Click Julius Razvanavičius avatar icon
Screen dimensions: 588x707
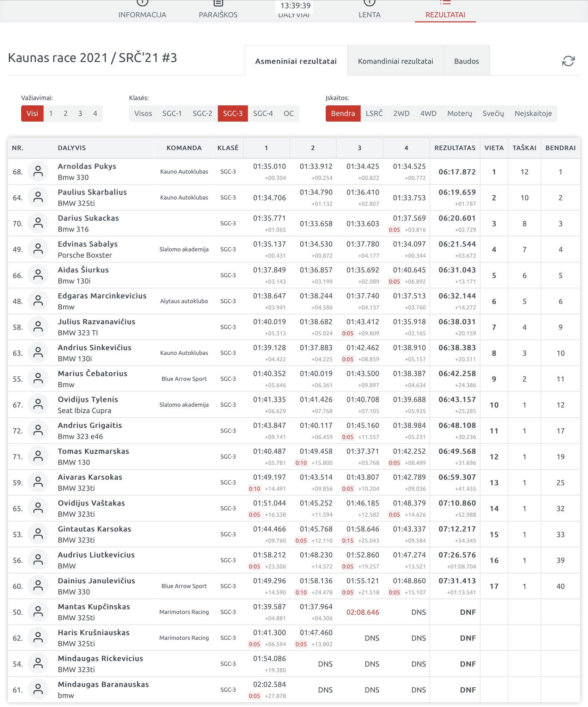(38, 327)
